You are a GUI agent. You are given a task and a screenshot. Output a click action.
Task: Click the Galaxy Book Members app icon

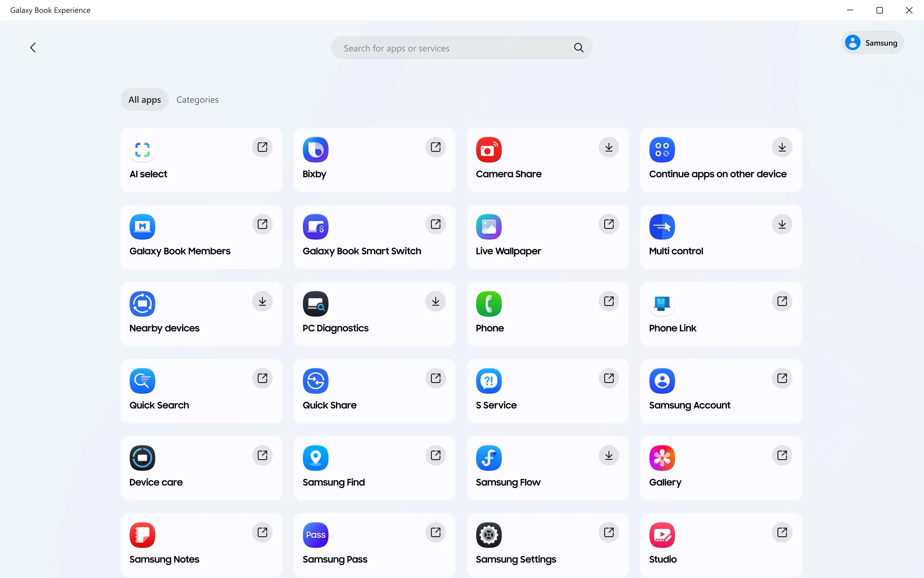[x=142, y=227]
